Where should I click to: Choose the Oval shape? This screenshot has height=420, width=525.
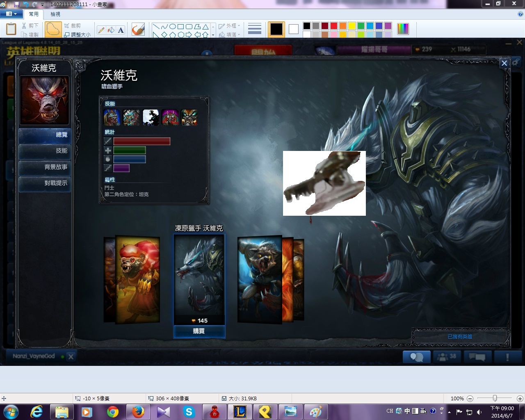point(173,27)
